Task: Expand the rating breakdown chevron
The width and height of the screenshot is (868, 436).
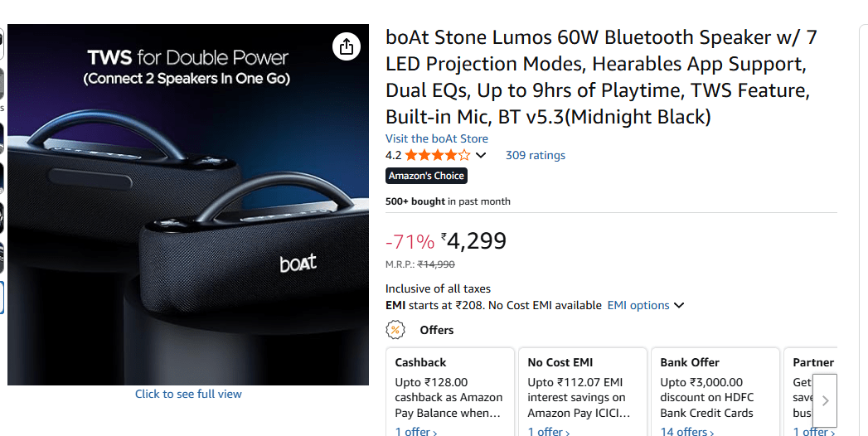Action: pyautogui.click(x=481, y=156)
